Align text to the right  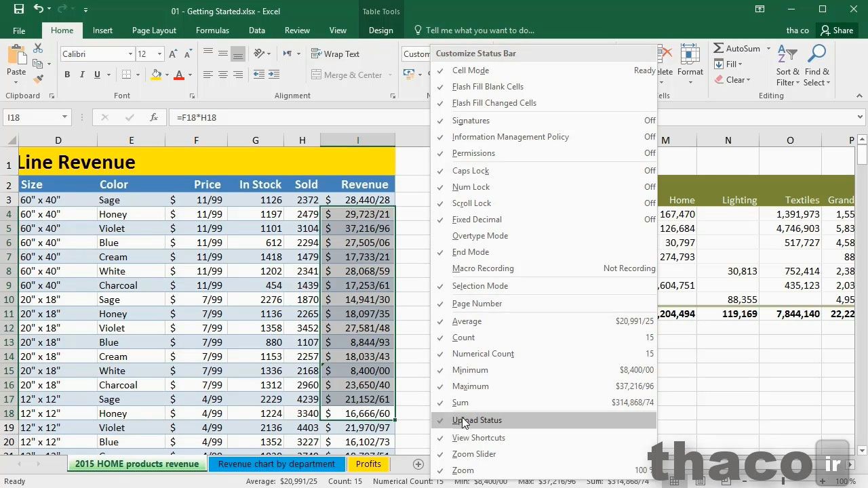click(237, 75)
